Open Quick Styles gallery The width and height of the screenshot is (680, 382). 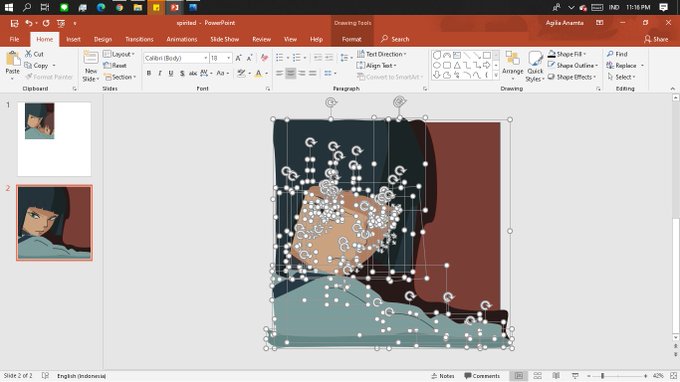coord(535,66)
